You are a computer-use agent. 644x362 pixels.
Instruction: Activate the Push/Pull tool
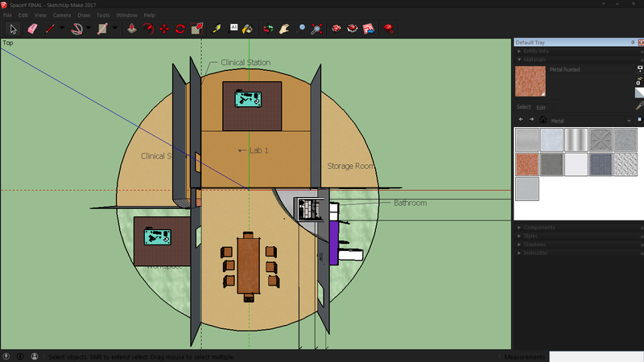tap(131, 28)
